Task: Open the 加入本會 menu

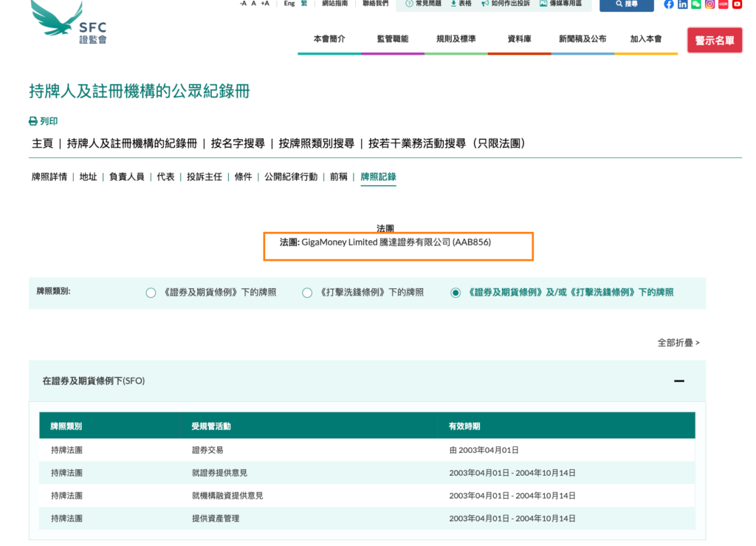Action: [x=645, y=39]
